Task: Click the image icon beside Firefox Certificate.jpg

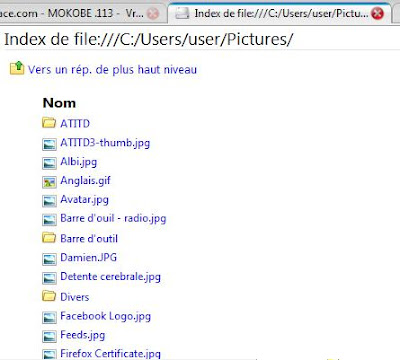Action: coord(49,354)
